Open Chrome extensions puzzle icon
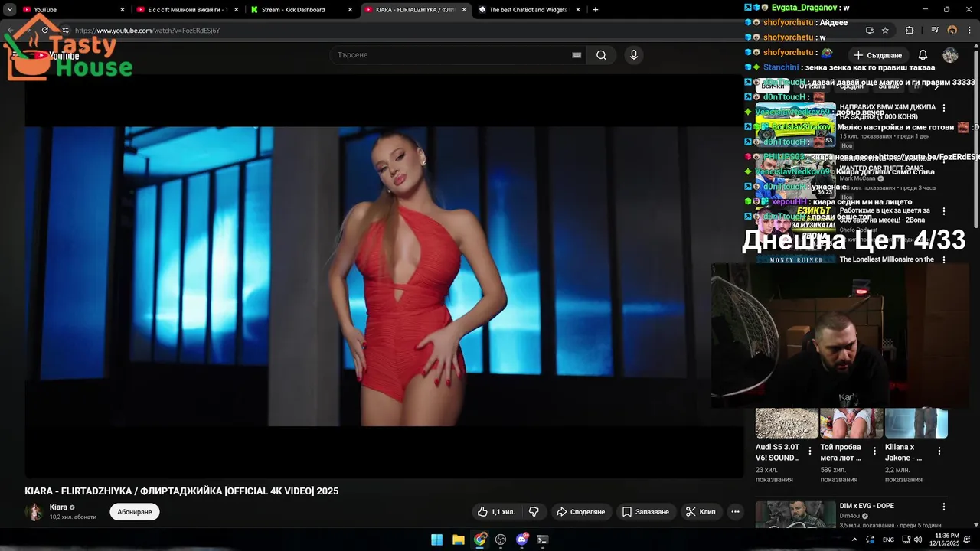The image size is (980, 551). coord(910,31)
